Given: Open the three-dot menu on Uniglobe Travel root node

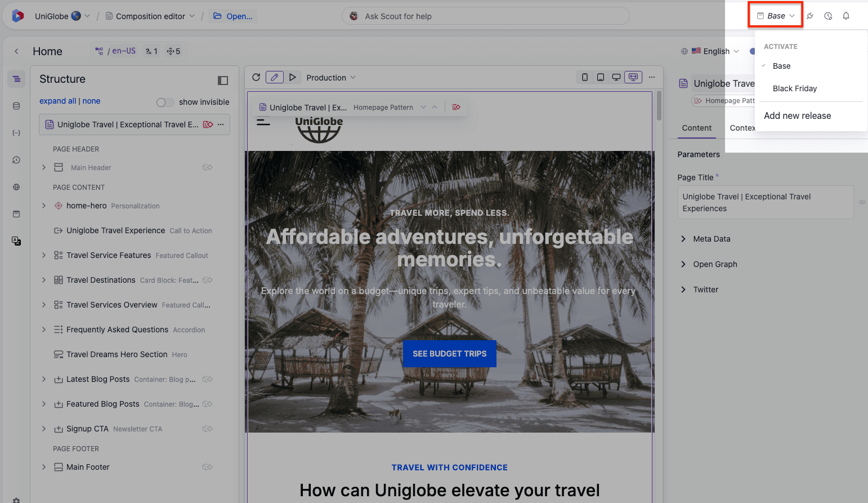Looking at the screenshot, I should 221,124.
